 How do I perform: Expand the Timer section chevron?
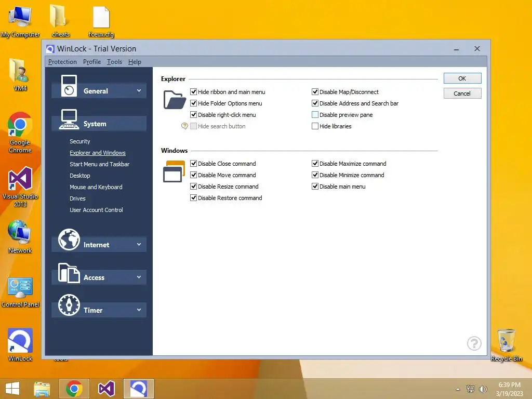tap(139, 310)
